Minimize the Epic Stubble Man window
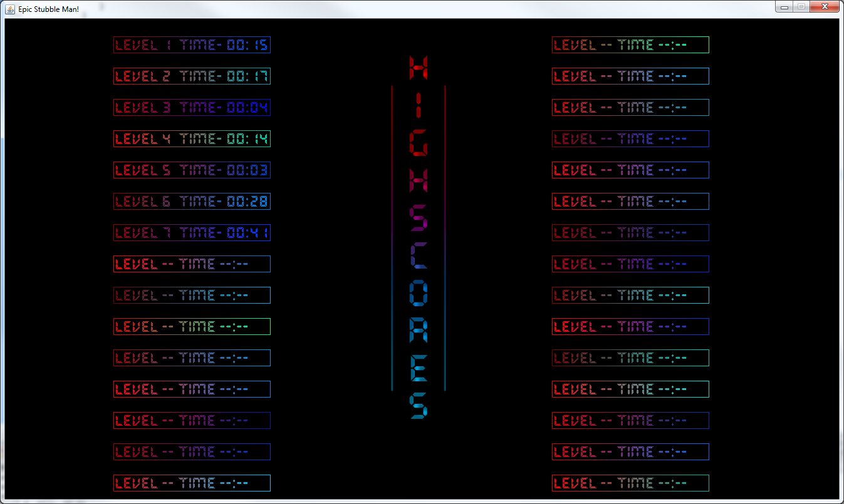Viewport: 844px width, 504px height. pos(784,7)
